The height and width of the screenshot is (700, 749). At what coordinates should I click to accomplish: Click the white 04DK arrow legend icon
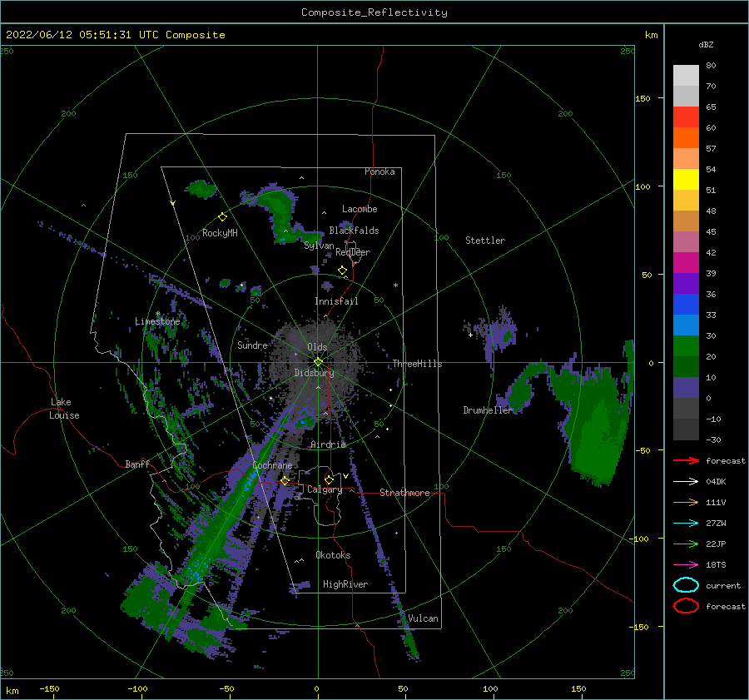tap(686, 482)
